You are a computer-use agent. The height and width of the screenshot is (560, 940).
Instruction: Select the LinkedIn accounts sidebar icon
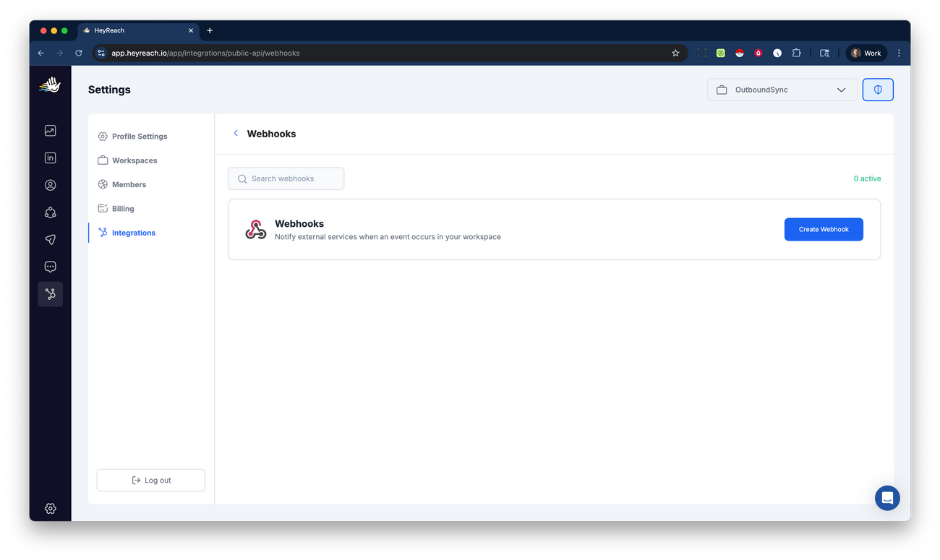(50, 158)
